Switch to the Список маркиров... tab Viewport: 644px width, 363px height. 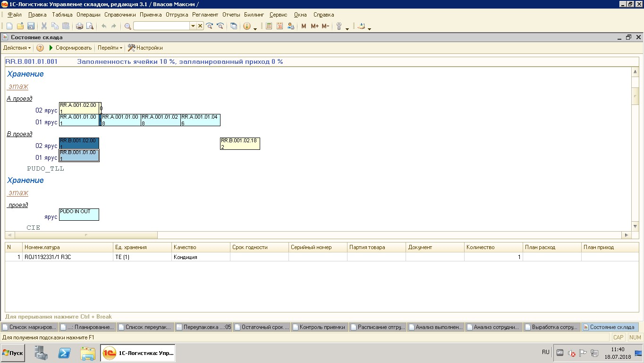click(x=29, y=327)
